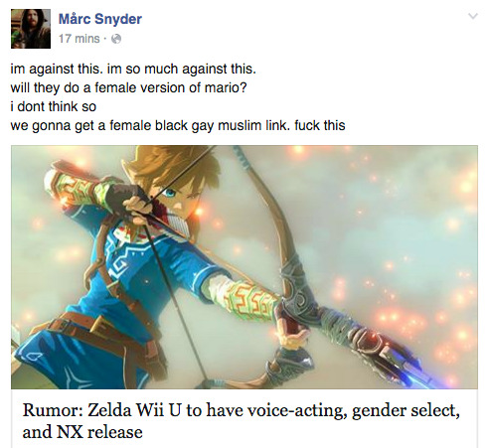Open the Rumor: Zelda Wii U article headline

pos(242,420)
